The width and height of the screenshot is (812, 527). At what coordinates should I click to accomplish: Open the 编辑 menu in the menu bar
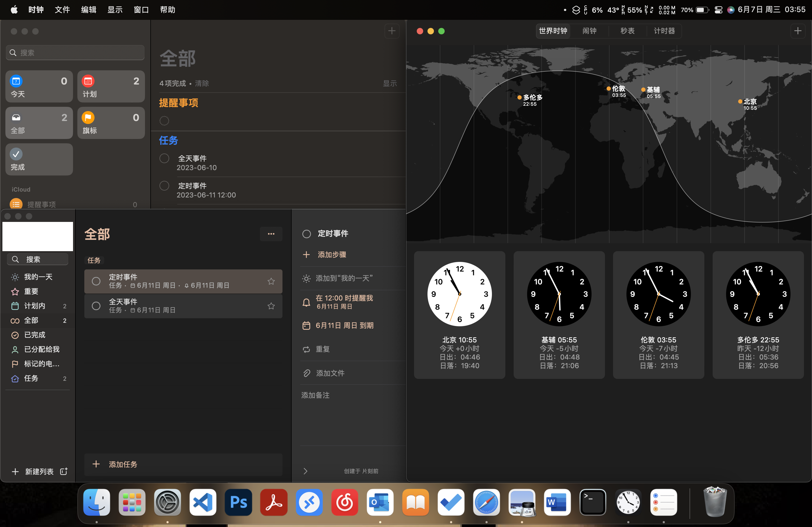pos(89,10)
